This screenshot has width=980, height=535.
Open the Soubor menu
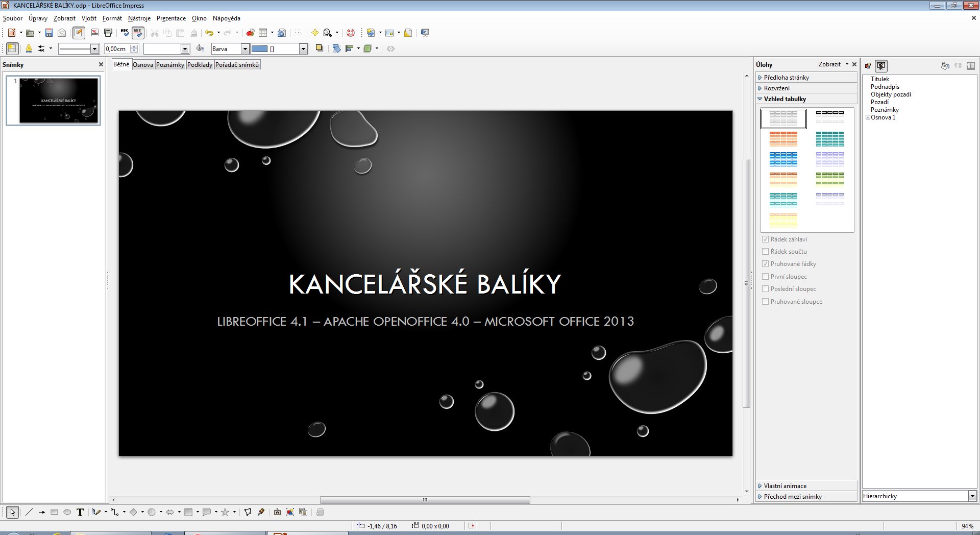coord(13,18)
